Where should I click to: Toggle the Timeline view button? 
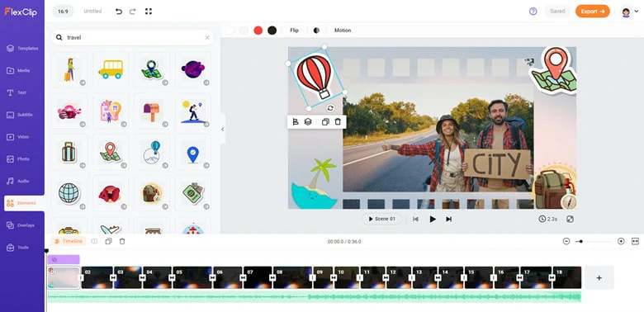tap(69, 241)
